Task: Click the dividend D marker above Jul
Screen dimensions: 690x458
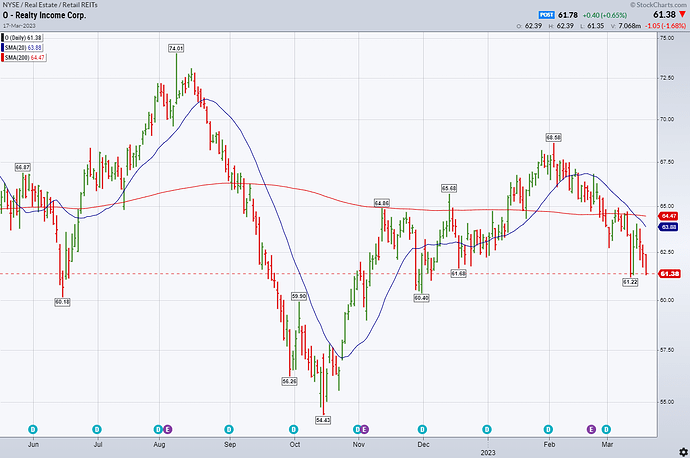Action: 97,429
